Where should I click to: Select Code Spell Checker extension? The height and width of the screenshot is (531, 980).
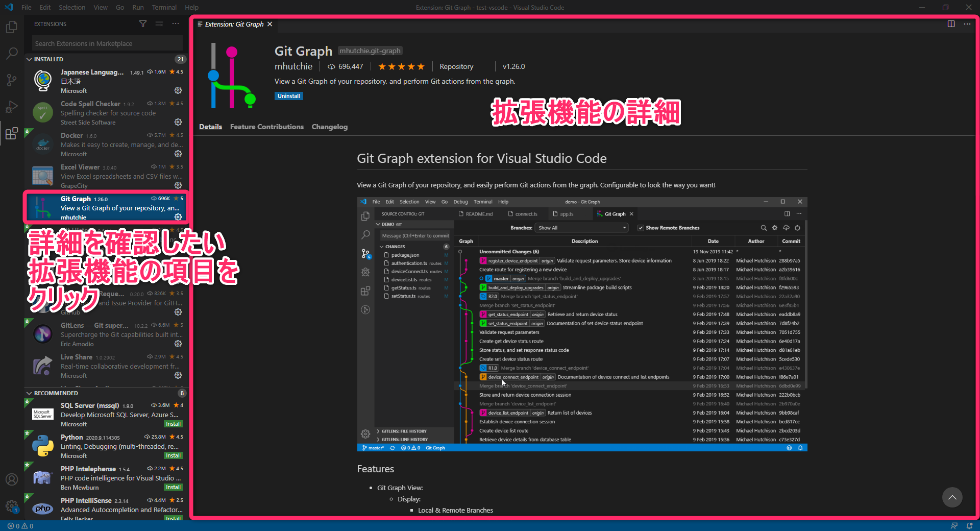[106, 113]
